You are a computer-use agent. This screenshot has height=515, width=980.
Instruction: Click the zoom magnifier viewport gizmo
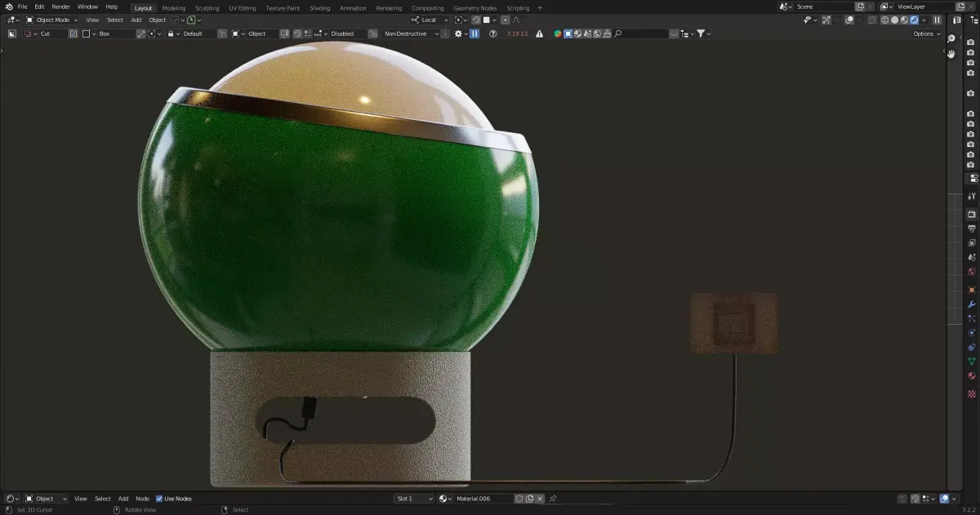pyautogui.click(x=951, y=38)
